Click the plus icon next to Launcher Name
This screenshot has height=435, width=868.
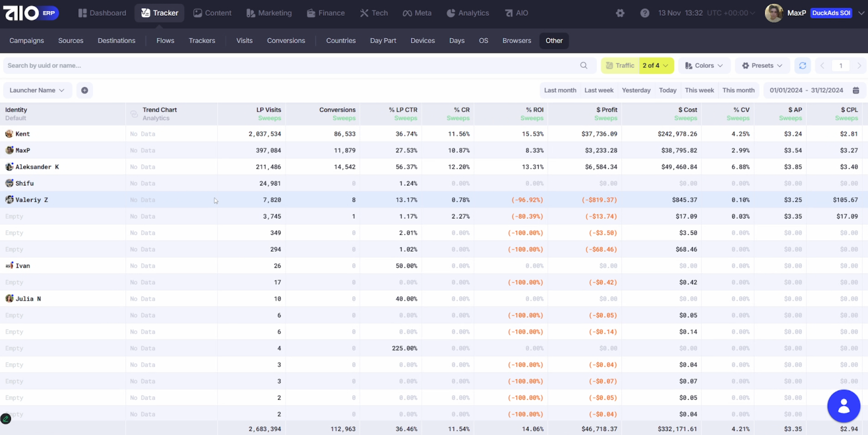coord(85,91)
